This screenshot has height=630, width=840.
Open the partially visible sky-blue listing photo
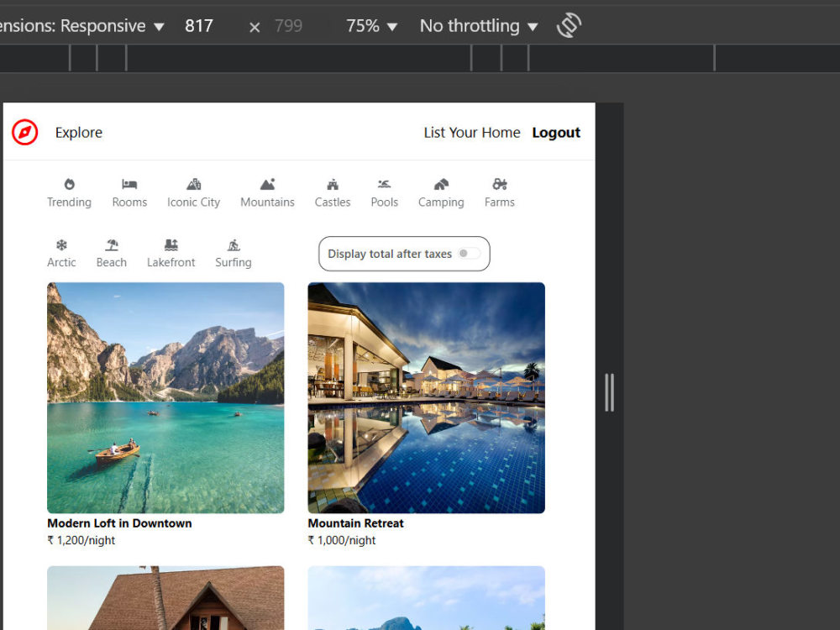[427, 598]
